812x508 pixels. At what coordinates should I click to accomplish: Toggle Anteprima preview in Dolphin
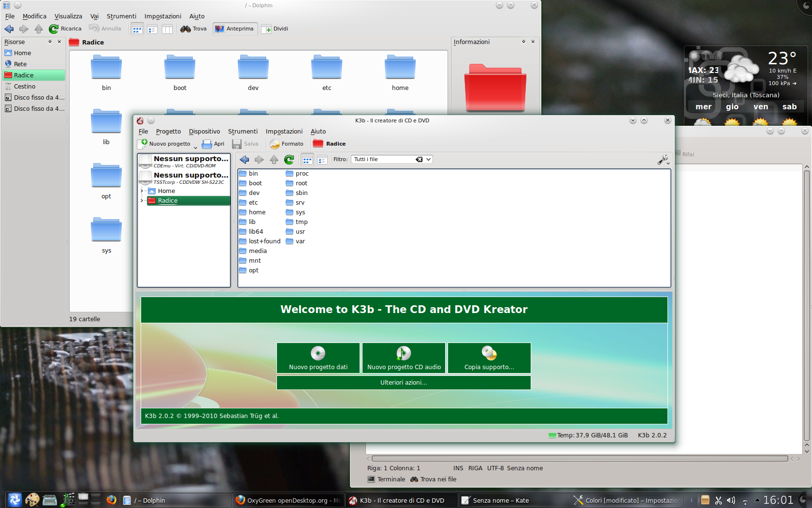[x=235, y=29]
